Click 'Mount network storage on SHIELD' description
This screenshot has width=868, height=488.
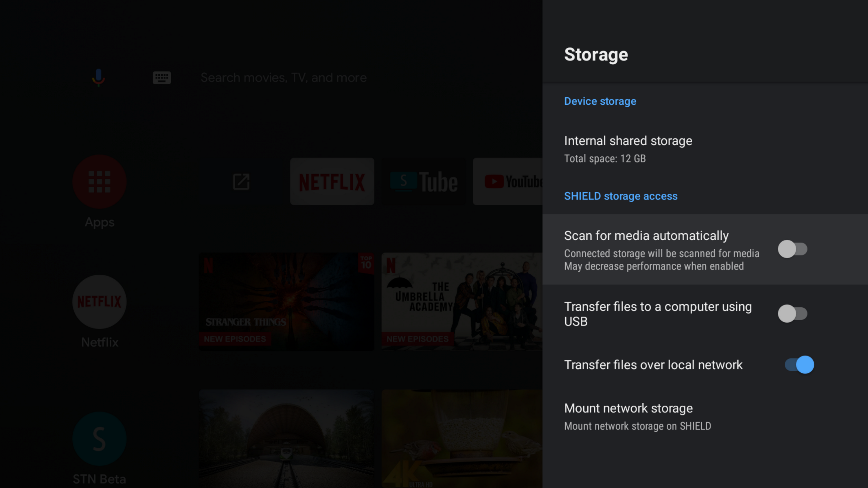(x=637, y=426)
